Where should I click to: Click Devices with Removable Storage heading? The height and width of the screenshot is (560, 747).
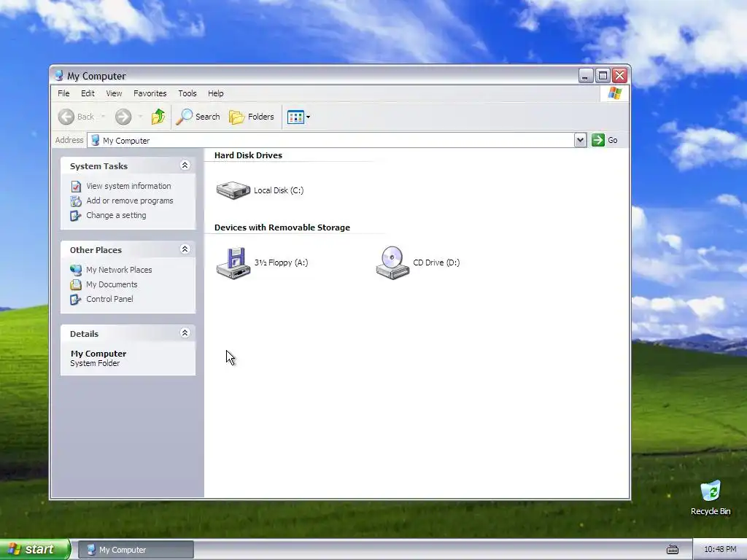[282, 227]
